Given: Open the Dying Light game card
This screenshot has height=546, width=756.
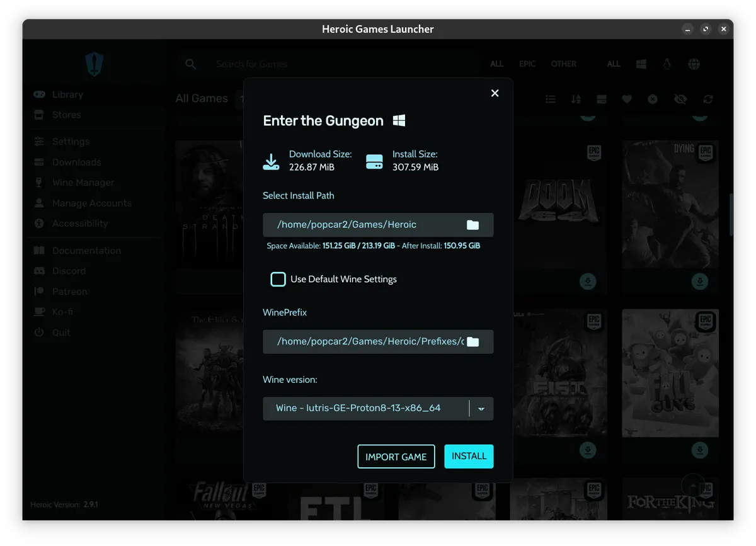Looking at the screenshot, I should tap(670, 217).
